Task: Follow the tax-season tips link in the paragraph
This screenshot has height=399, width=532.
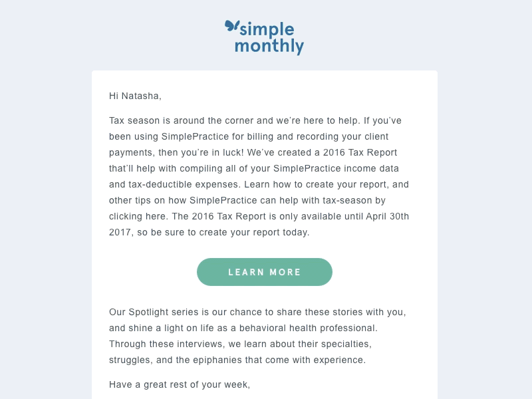Action: point(132,216)
